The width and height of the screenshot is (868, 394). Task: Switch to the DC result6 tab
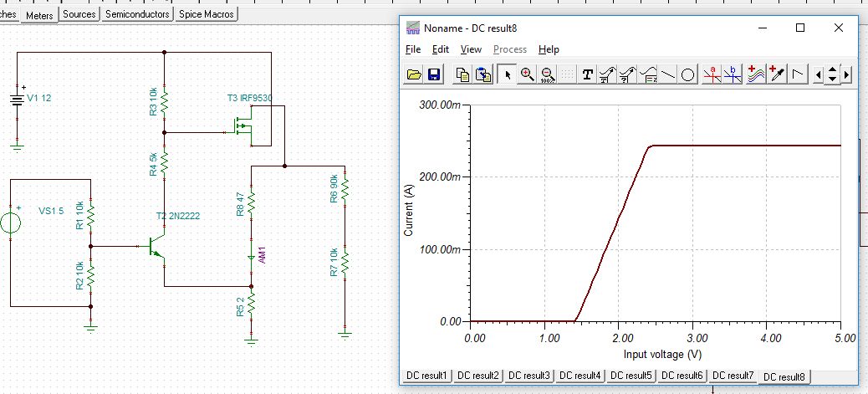[682, 375]
